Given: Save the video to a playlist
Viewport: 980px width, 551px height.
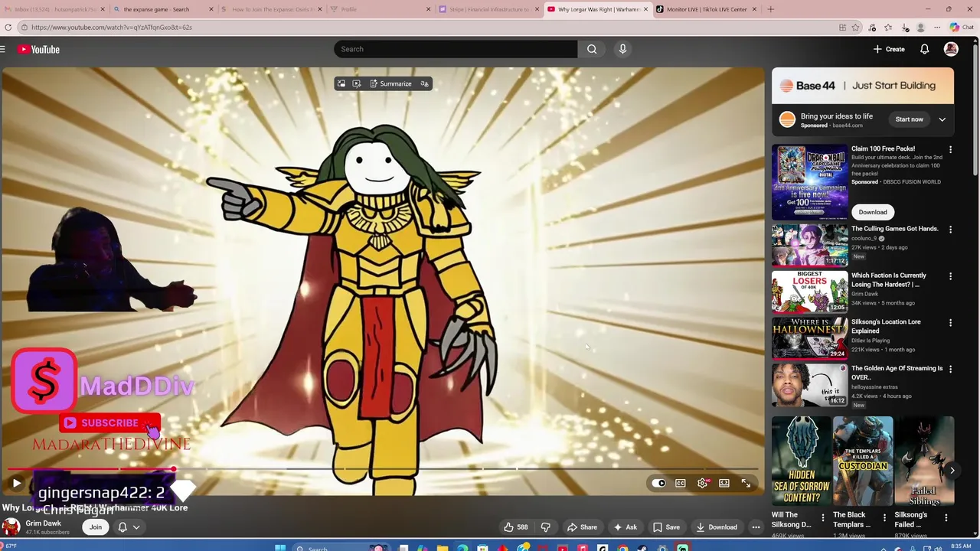Looking at the screenshot, I should click(x=665, y=527).
